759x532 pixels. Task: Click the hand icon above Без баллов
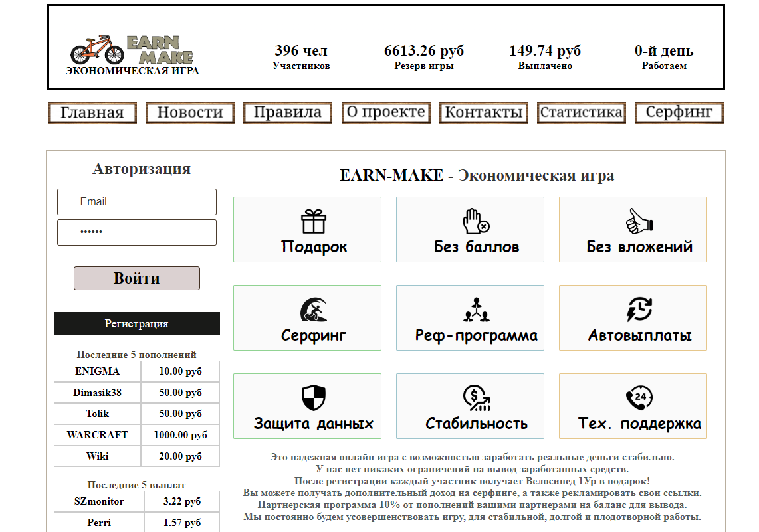pyautogui.click(x=476, y=221)
